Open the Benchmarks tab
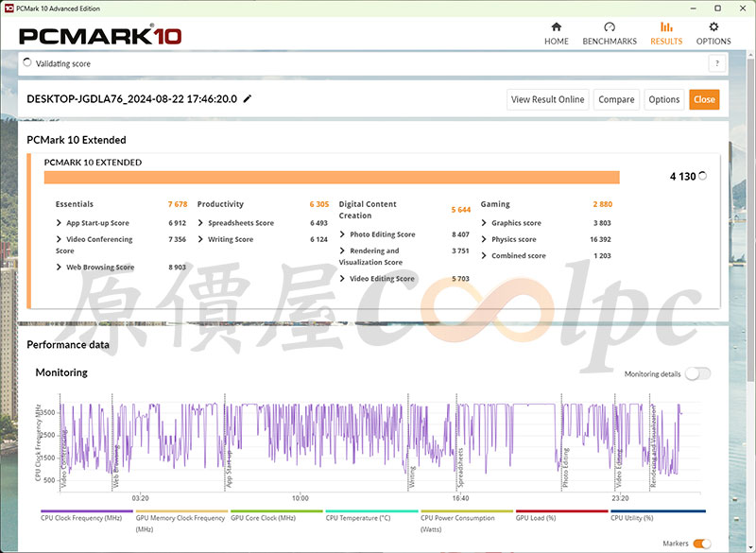This screenshot has height=553, width=756. coord(610,34)
